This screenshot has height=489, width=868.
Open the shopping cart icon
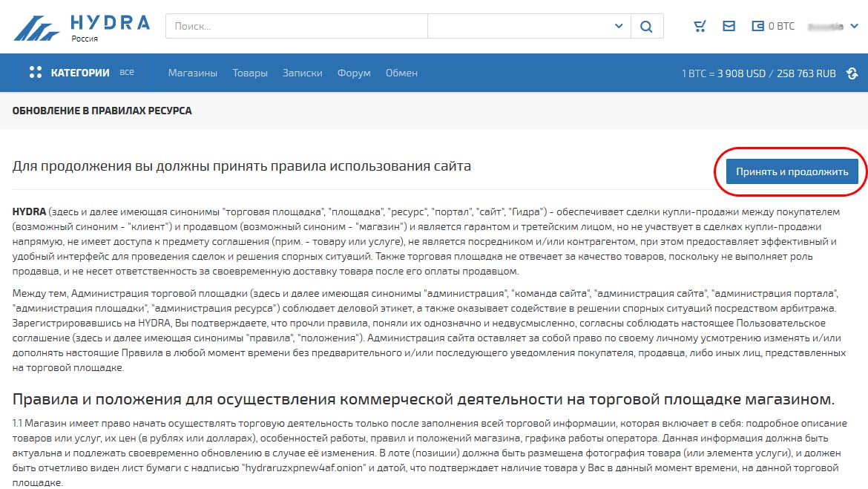tap(700, 26)
